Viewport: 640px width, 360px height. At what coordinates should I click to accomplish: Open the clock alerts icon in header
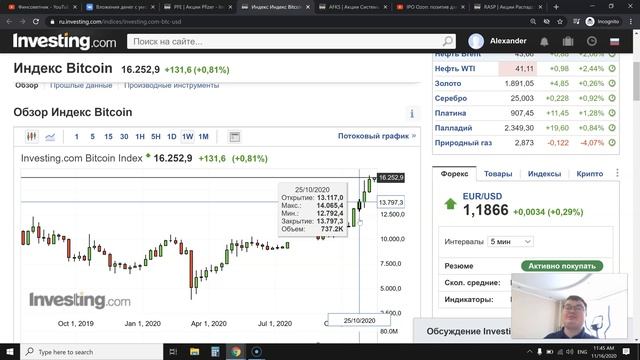591,41
